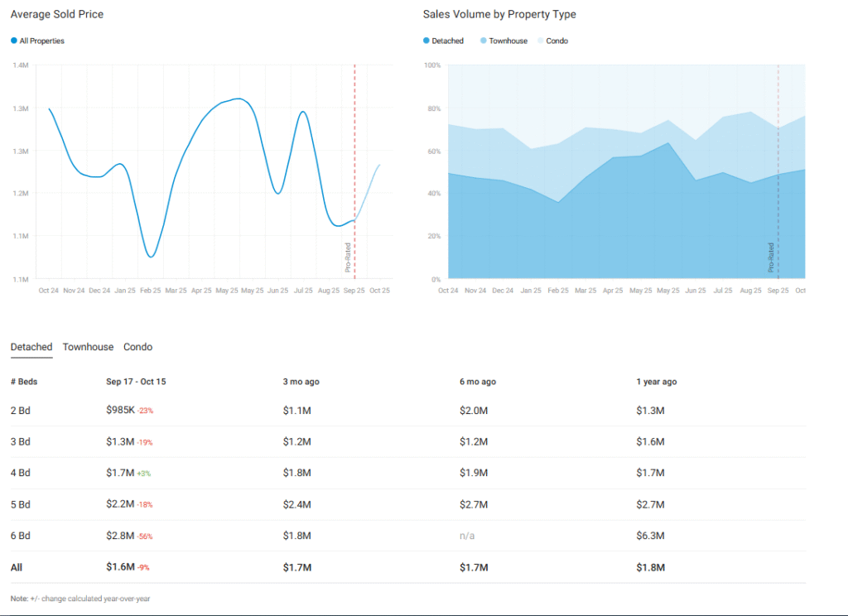Switch to the Townhouse tab above the table
The width and height of the screenshot is (848, 616).
pos(88,347)
